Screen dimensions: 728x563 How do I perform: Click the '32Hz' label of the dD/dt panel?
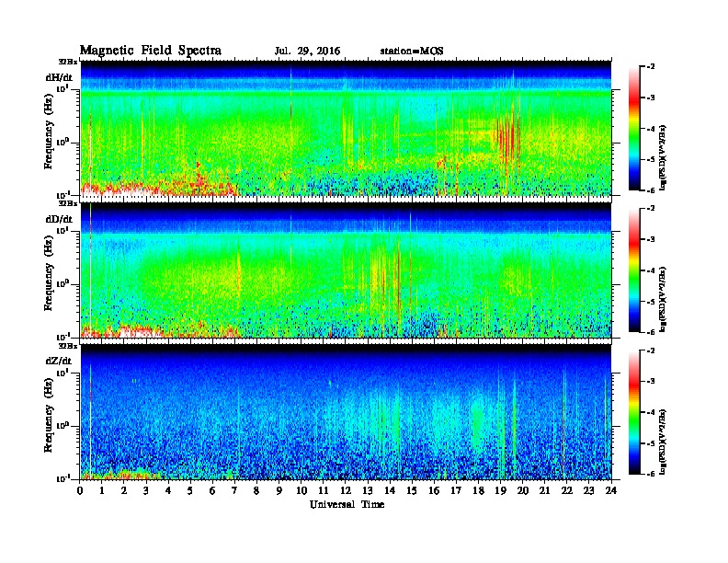[67, 203]
